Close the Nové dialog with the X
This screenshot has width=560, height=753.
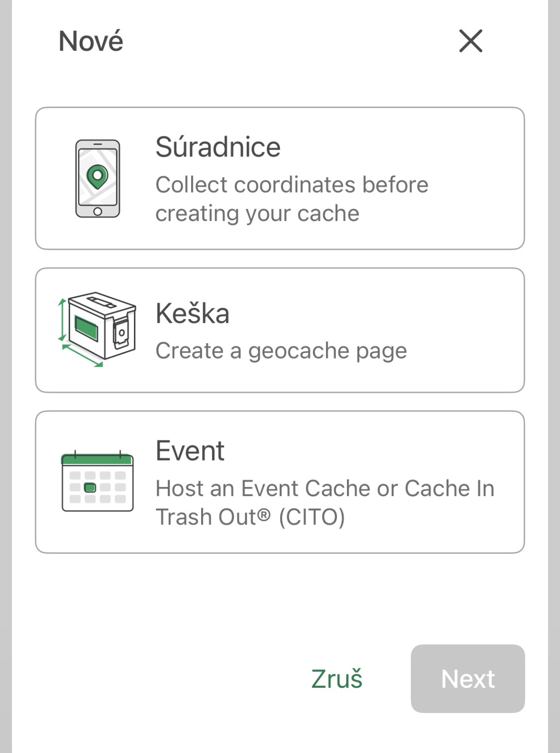[x=470, y=40]
